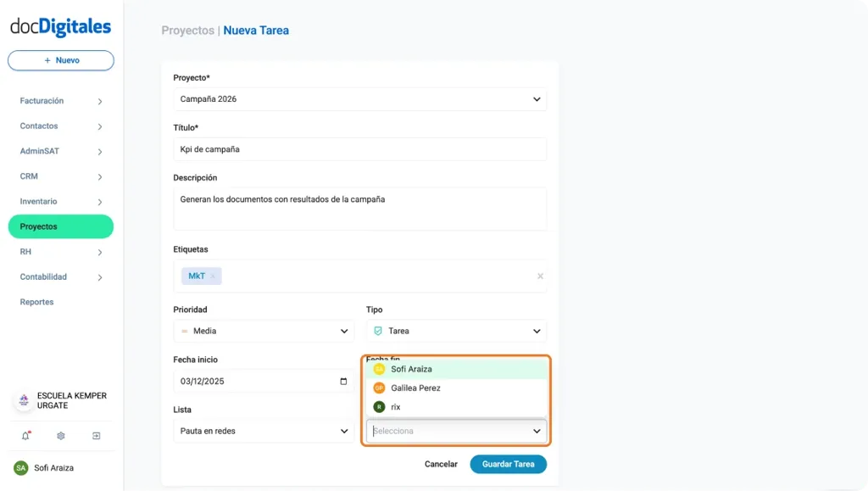Screen dimensions: 868x491
Task: Expand the Facturación section in the sidebar
Action: pyautogui.click(x=59, y=100)
